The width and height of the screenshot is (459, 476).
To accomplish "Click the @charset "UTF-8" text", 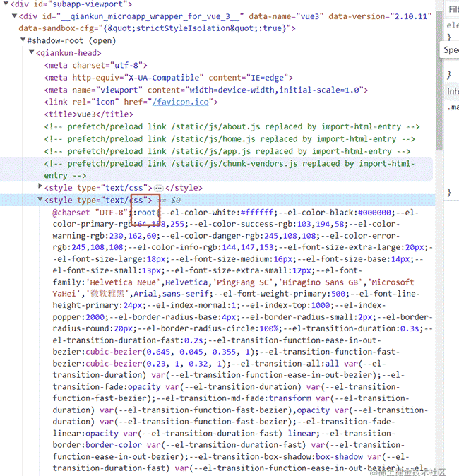I will click(x=90, y=213).
